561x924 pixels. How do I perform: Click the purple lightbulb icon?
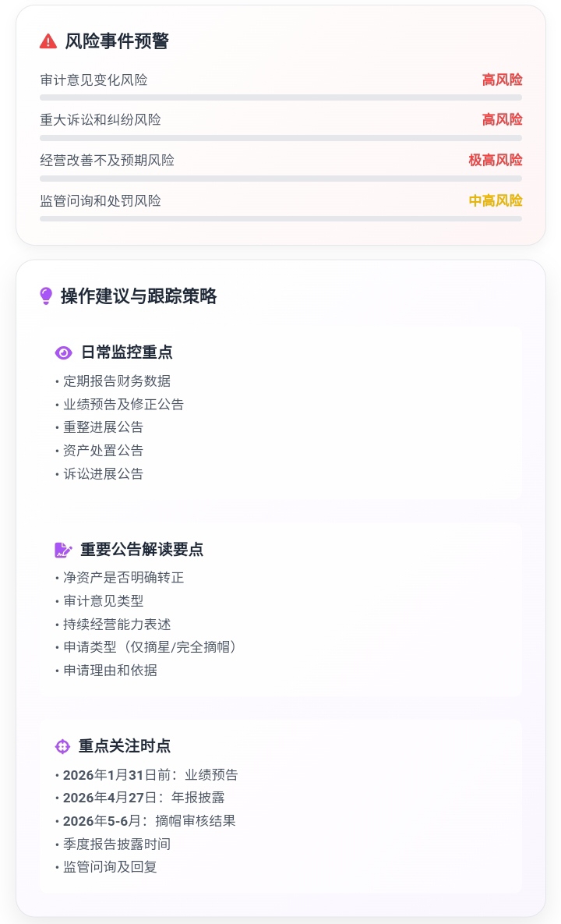point(46,296)
